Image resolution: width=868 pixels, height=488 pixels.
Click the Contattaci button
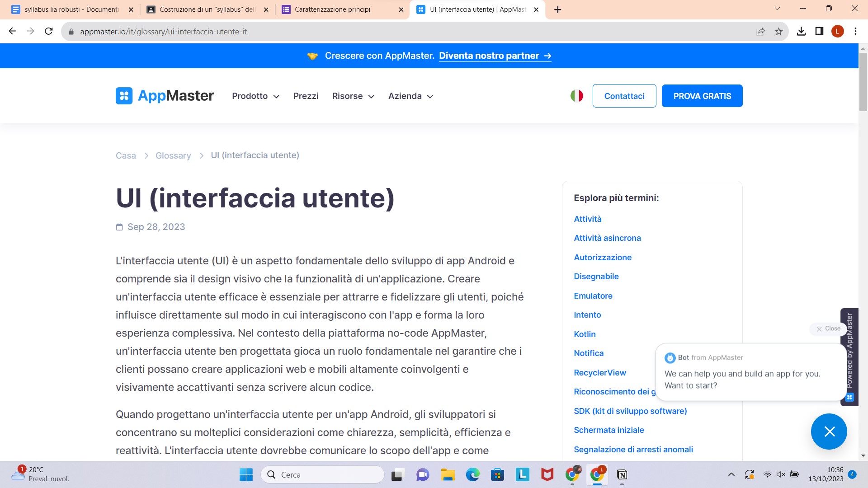point(624,96)
